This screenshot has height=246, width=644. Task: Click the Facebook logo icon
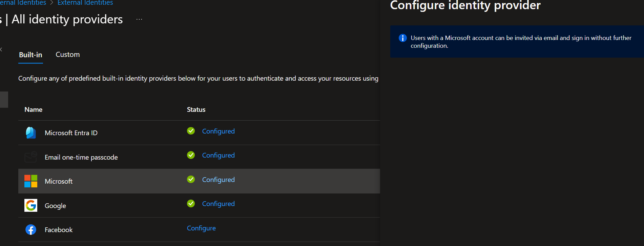coord(31,230)
